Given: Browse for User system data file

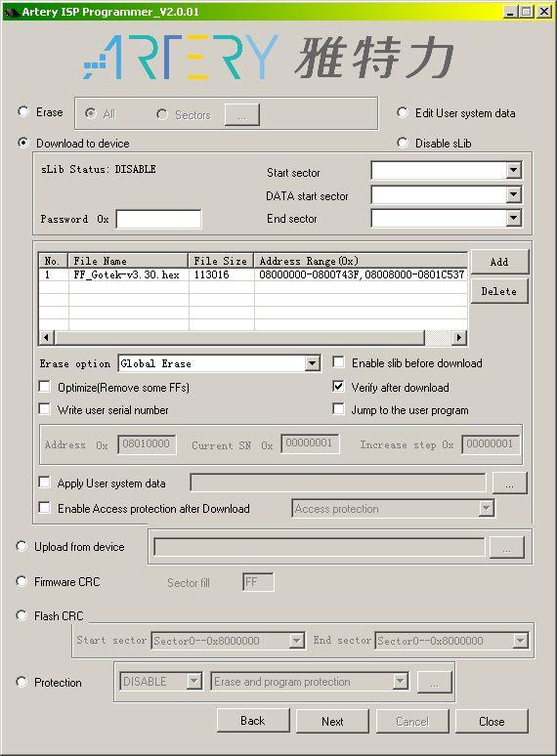Looking at the screenshot, I should click(510, 483).
